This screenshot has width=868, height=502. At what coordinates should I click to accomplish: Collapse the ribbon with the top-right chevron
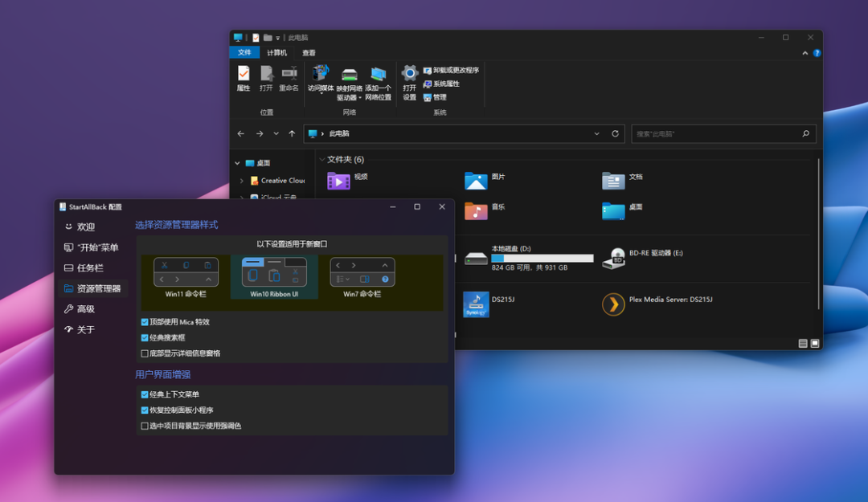pyautogui.click(x=805, y=53)
